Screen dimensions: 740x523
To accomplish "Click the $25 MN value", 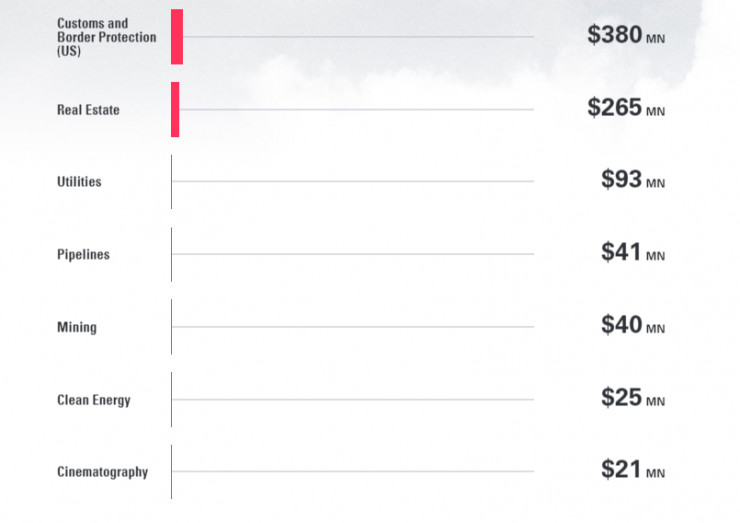I will click(x=632, y=398).
